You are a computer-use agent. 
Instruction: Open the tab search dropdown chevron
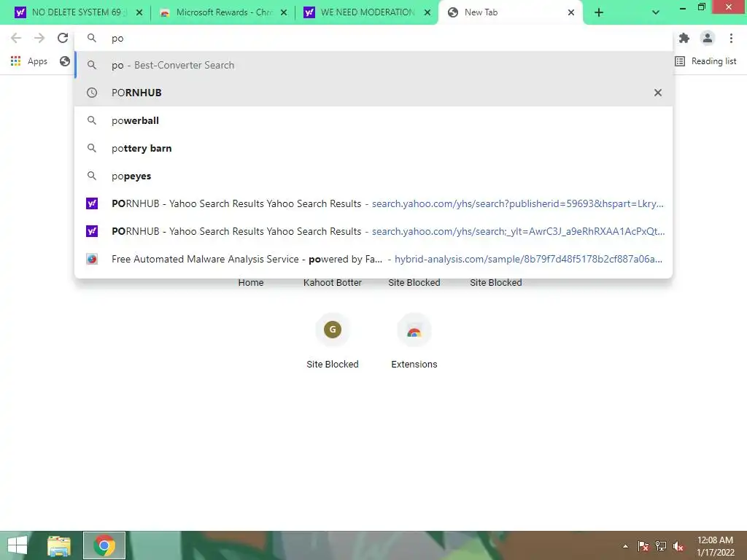click(x=656, y=12)
